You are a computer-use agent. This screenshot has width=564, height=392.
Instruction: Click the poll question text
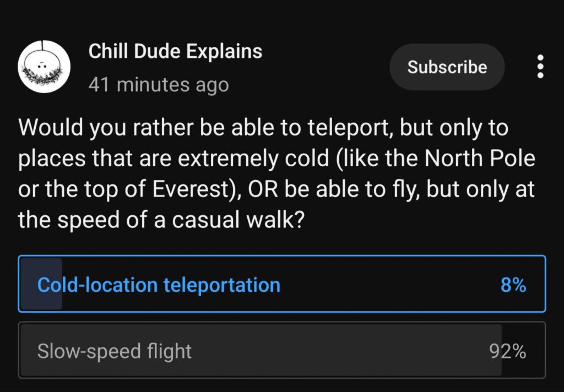click(x=275, y=174)
